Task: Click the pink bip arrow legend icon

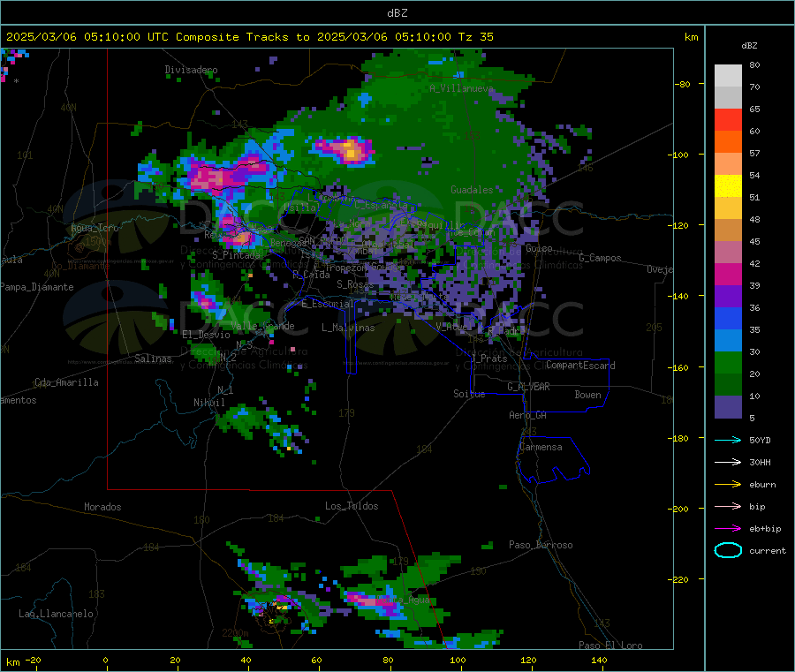Action: coord(728,506)
